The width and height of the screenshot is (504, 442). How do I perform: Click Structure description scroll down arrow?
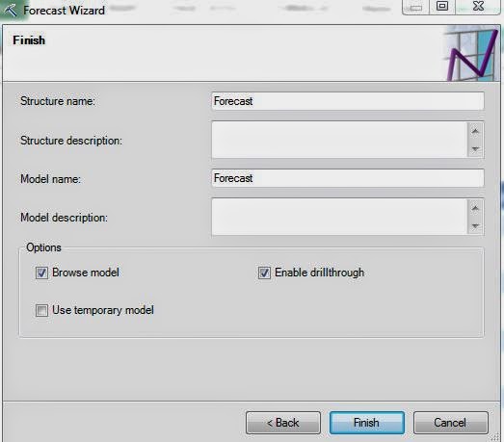pos(475,148)
